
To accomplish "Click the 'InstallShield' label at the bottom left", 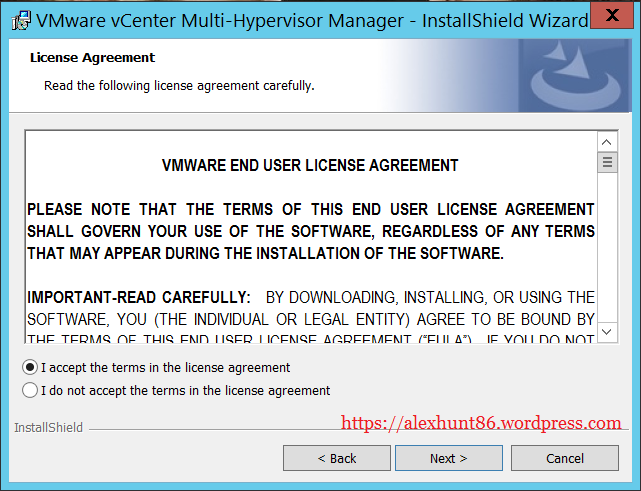I will pyautogui.click(x=49, y=428).
